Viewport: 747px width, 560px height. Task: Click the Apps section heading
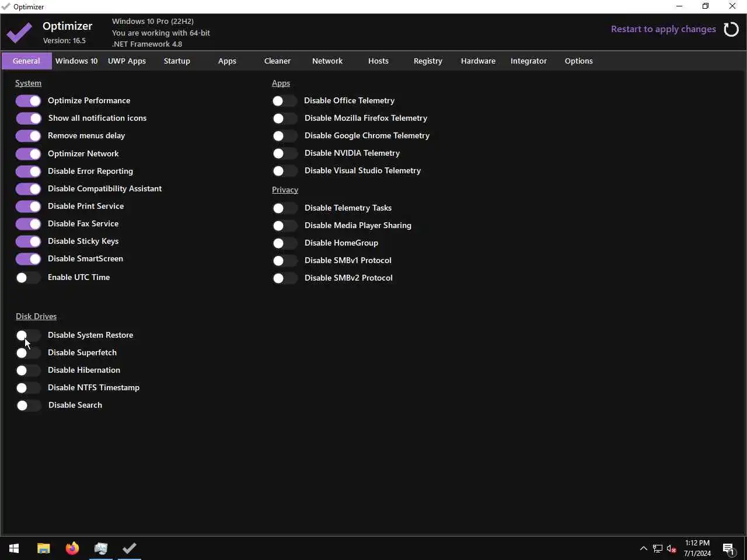pyautogui.click(x=281, y=83)
